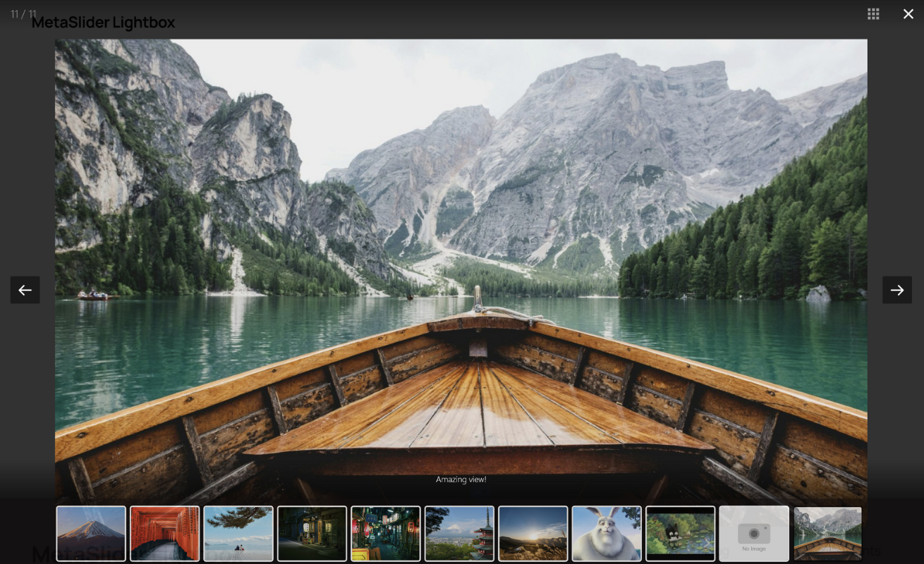924x564 pixels.
Task: Advance to next image with right arrow
Action: (896, 290)
